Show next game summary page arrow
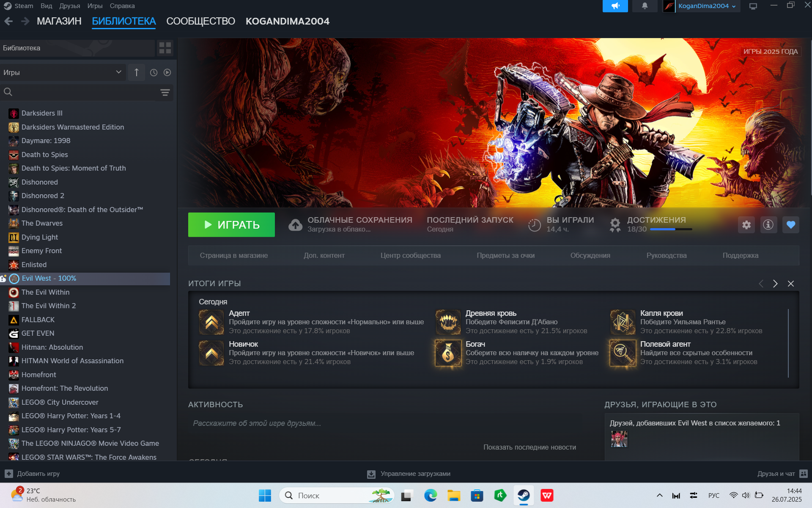 click(775, 284)
